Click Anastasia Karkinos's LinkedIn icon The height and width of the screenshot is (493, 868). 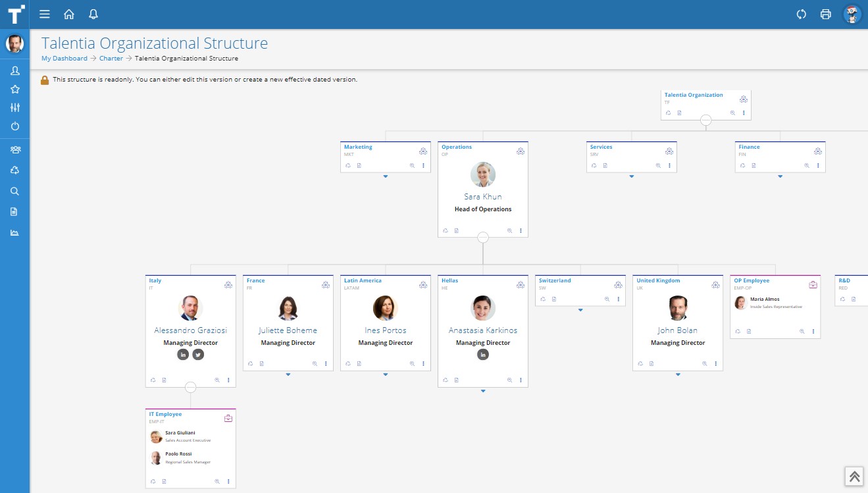(483, 355)
